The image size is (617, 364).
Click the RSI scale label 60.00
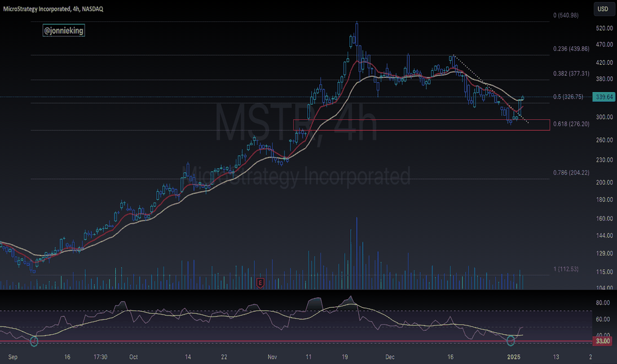(603, 320)
